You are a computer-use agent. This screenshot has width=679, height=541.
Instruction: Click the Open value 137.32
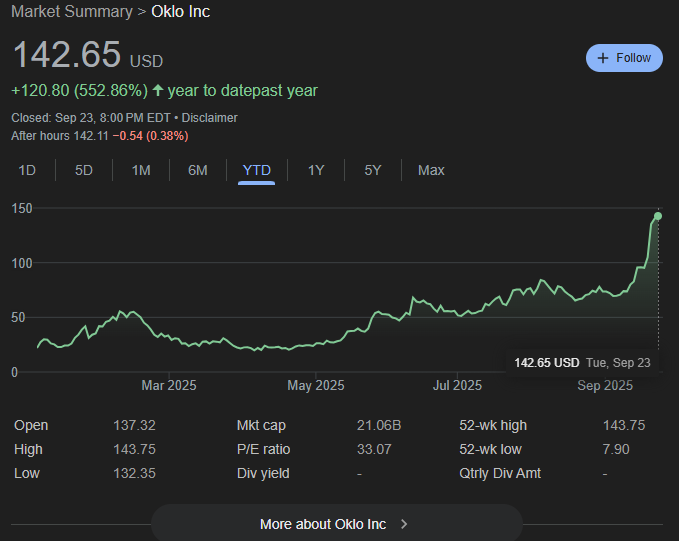point(134,425)
